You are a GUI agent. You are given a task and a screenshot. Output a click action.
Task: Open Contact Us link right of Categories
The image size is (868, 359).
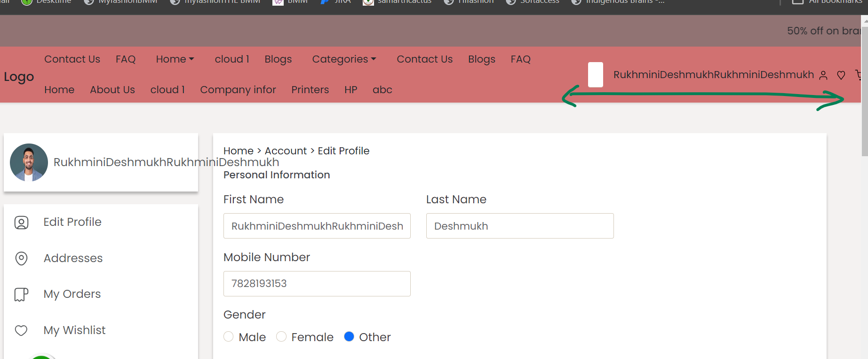click(x=425, y=59)
